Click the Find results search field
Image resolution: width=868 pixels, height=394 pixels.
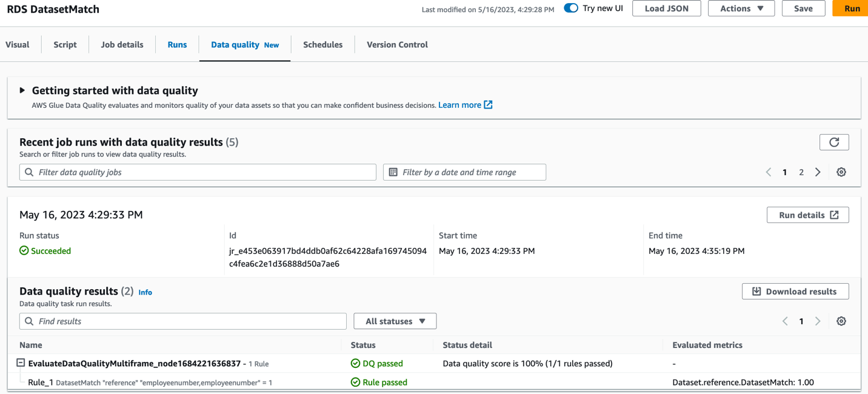[x=182, y=321]
